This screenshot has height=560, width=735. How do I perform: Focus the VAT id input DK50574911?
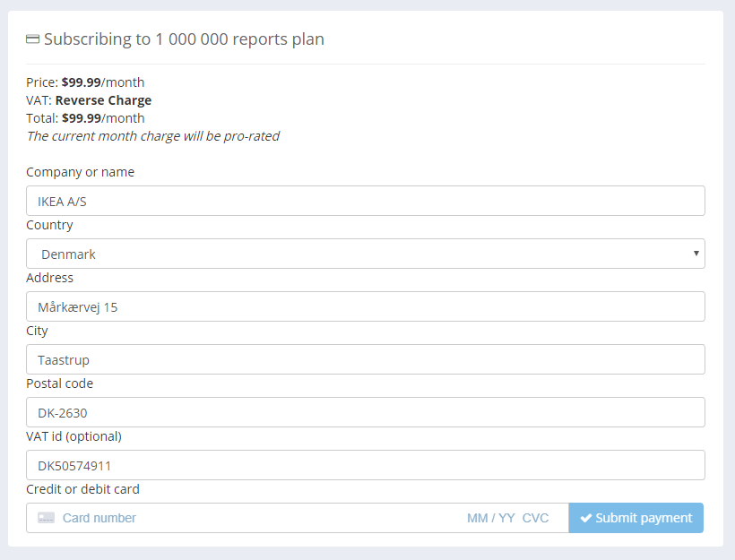point(365,465)
